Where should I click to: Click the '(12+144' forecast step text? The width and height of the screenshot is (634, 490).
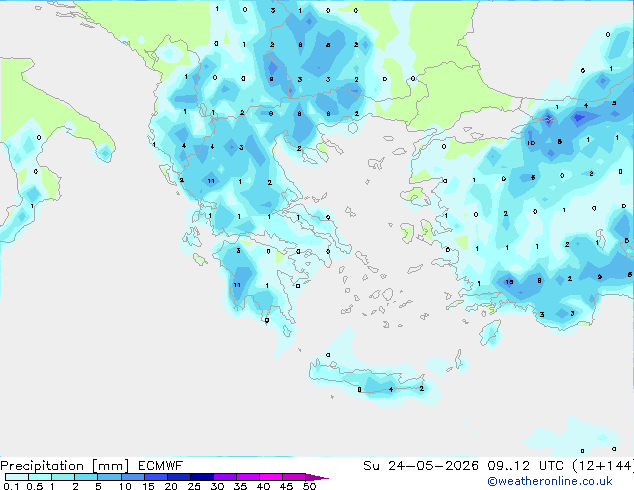tap(602, 466)
